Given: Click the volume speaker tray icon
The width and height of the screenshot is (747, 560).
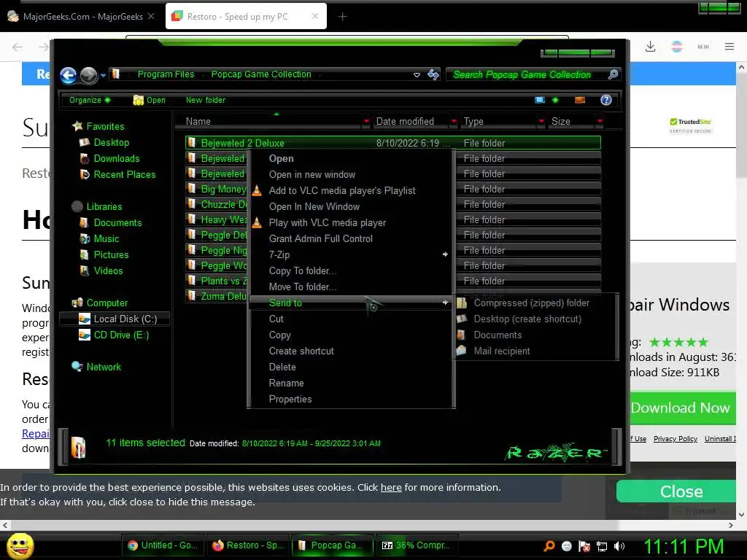Looking at the screenshot, I should (x=619, y=546).
